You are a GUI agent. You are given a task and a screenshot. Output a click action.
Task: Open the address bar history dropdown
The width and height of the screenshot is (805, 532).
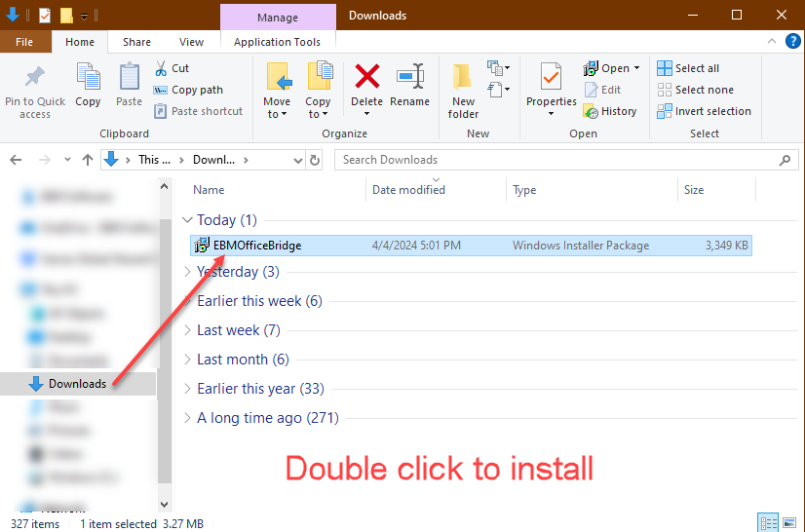tap(298, 160)
